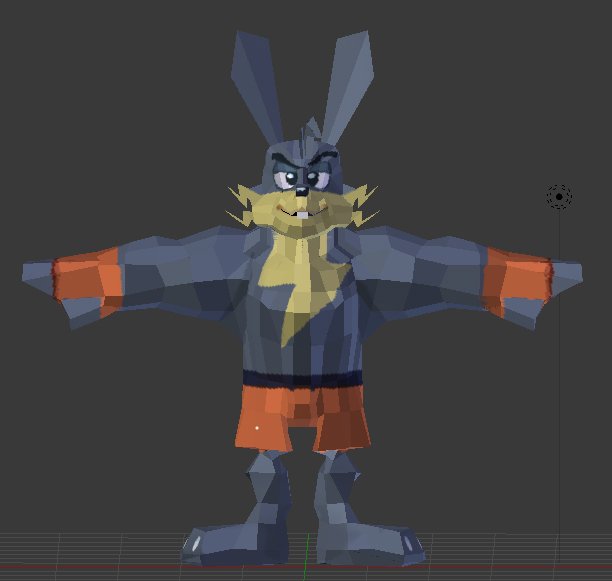This screenshot has height=581, width=612.
Task: Select the rabbit character mesh in viewport
Action: [x=302, y=299]
